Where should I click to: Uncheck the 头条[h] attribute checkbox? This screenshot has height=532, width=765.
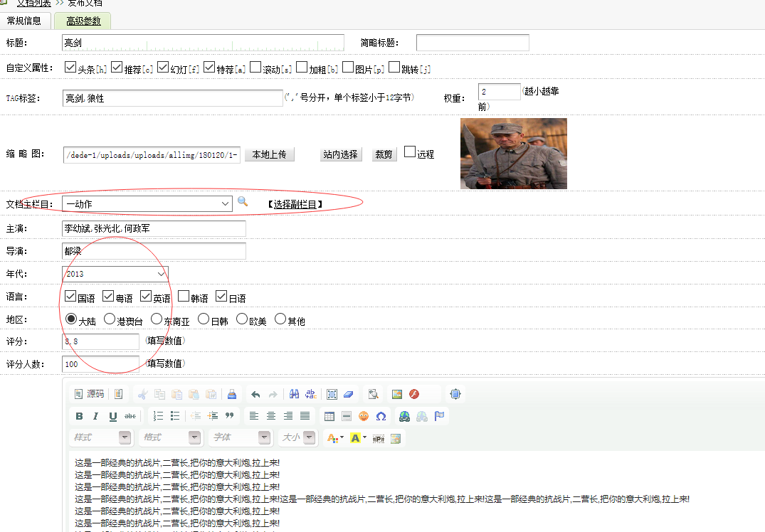coord(70,68)
